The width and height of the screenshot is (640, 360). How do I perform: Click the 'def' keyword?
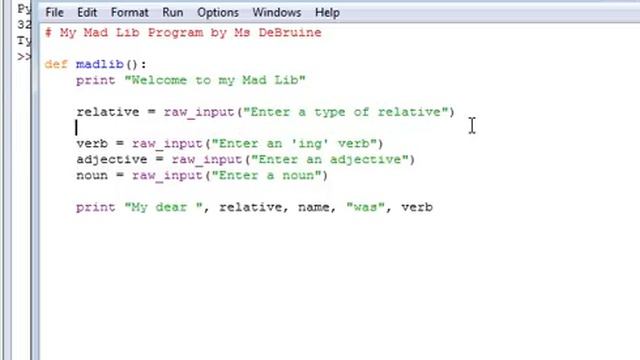[x=56, y=64]
